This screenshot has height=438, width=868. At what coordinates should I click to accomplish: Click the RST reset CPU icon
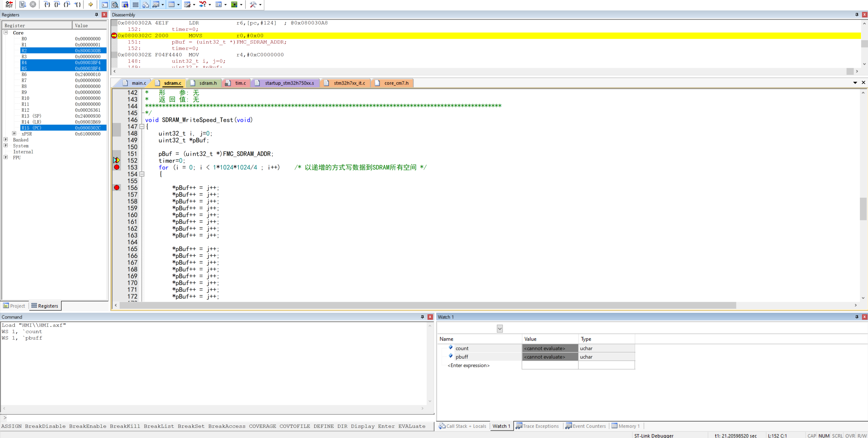[x=9, y=4]
